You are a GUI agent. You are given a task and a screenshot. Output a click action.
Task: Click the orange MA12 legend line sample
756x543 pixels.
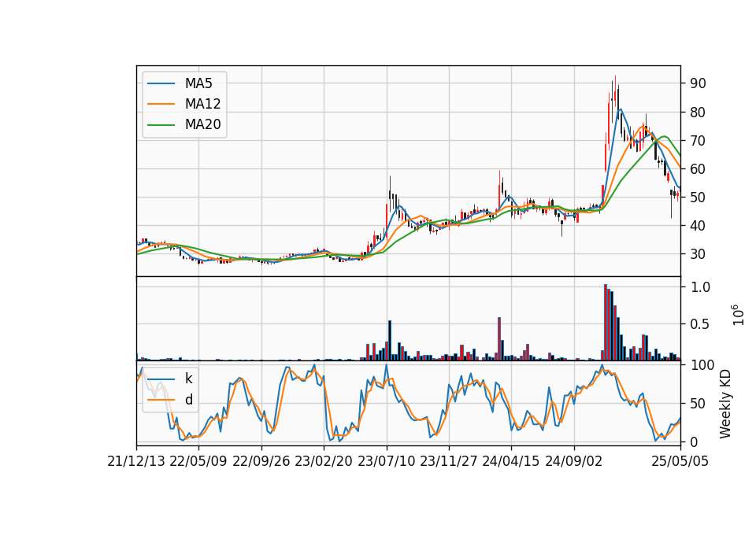161,104
